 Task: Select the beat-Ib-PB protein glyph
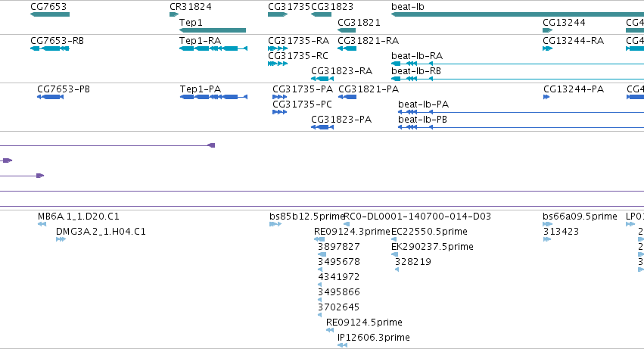click(521, 127)
